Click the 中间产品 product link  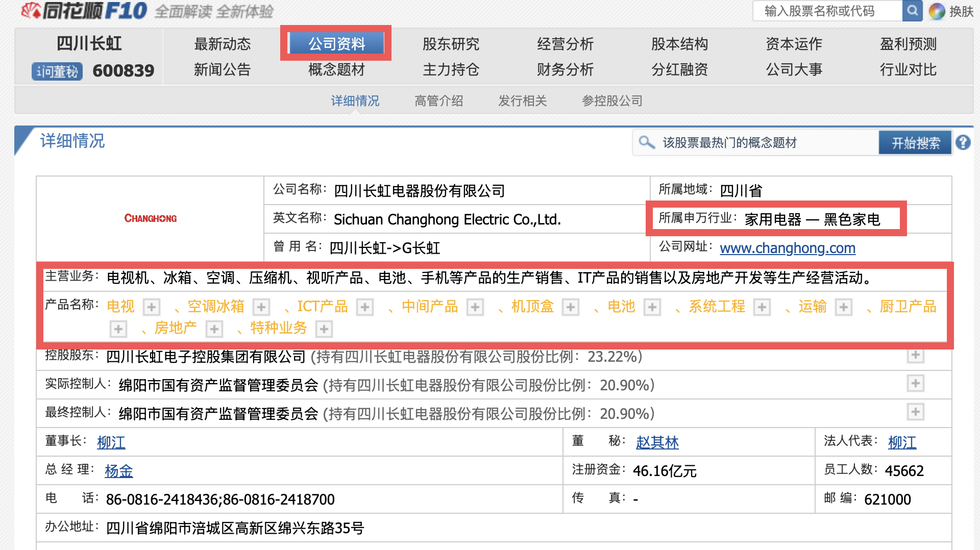coord(430,307)
